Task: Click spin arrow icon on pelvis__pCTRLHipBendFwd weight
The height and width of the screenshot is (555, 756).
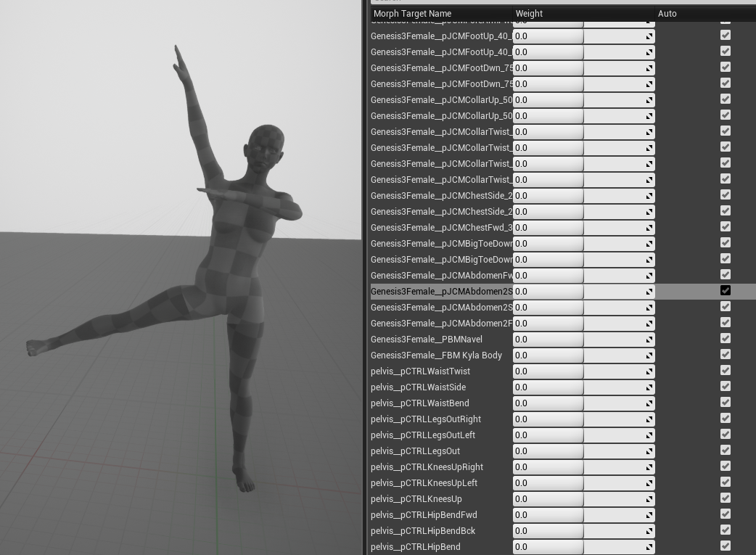Action: pyautogui.click(x=649, y=515)
